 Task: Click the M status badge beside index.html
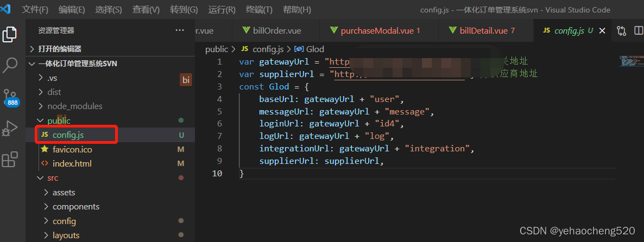[181, 164]
